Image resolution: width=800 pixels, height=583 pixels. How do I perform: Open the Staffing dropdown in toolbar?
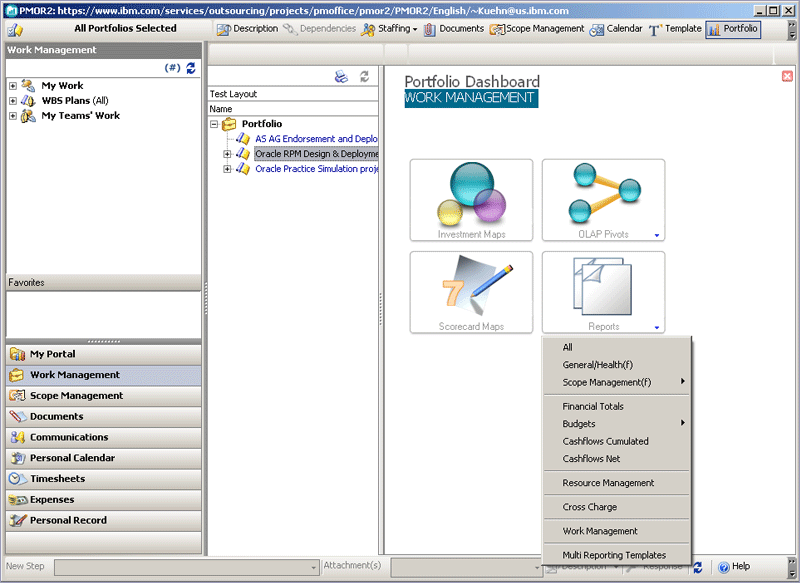point(389,29)
